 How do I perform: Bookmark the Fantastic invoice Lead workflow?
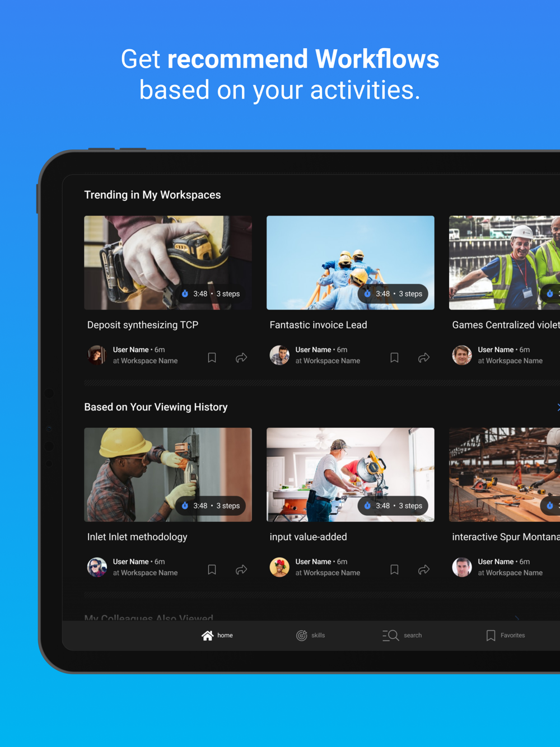click(394, 357)
